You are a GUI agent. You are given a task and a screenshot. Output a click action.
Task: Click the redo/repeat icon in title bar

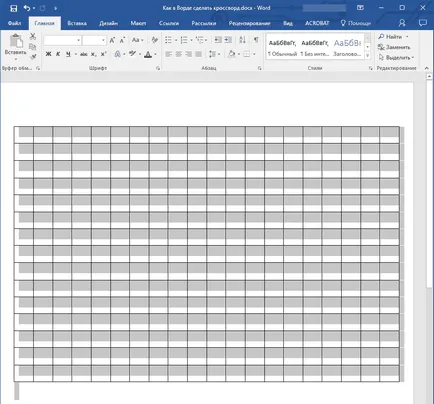coord(43,8)
